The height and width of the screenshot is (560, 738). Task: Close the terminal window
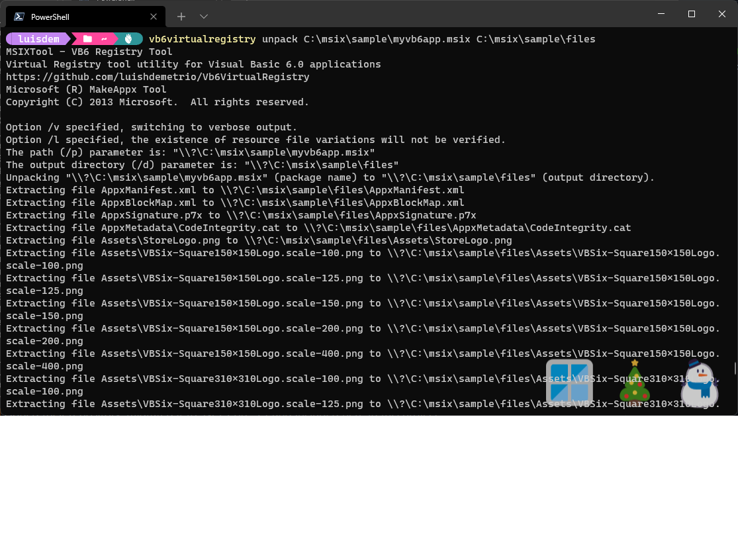coord(721,14)
